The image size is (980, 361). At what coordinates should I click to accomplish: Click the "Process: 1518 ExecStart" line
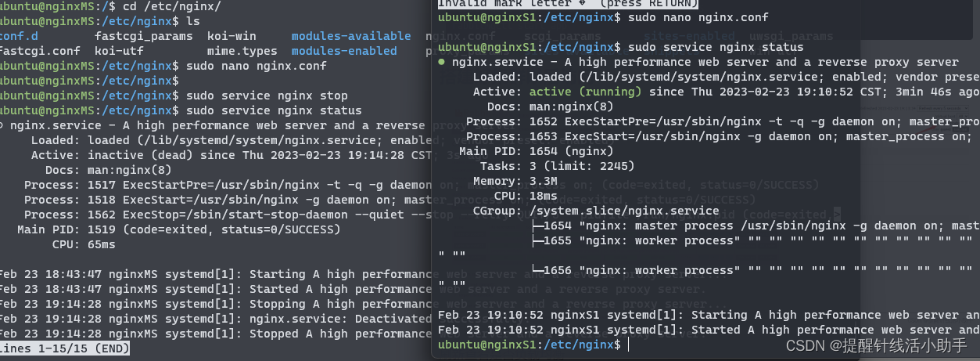coord(227,200)
